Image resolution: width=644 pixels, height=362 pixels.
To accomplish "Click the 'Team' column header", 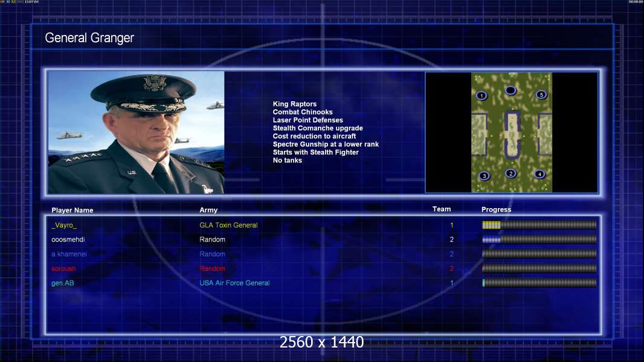I will click(442, 209).
